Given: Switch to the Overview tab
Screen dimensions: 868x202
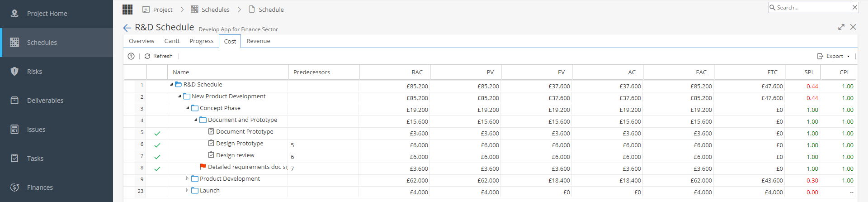Looking at the screenshot, I should pyautogui.click(x=142, y=41).
